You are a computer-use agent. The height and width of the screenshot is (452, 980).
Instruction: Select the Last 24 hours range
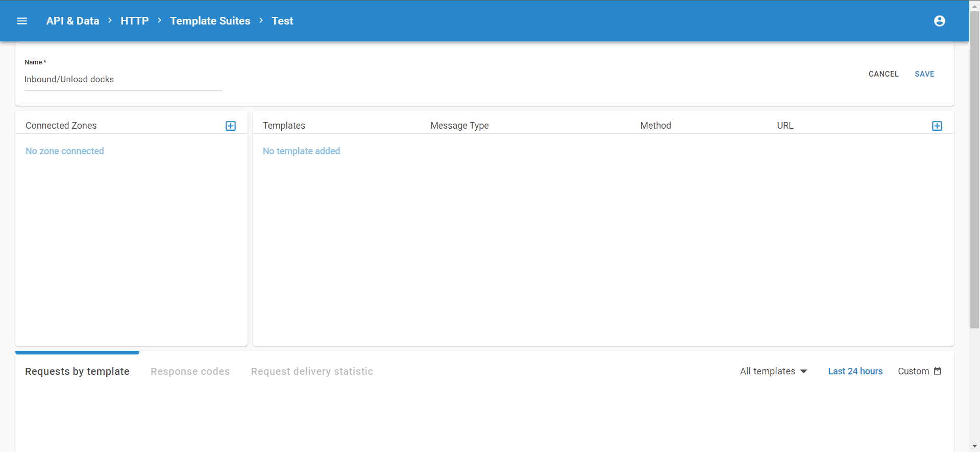pos(855,371)
